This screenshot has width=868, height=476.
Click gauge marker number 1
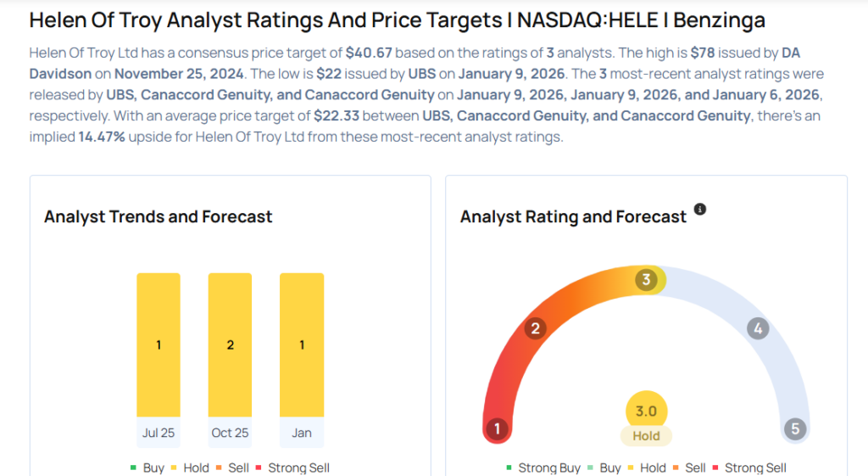497,429
